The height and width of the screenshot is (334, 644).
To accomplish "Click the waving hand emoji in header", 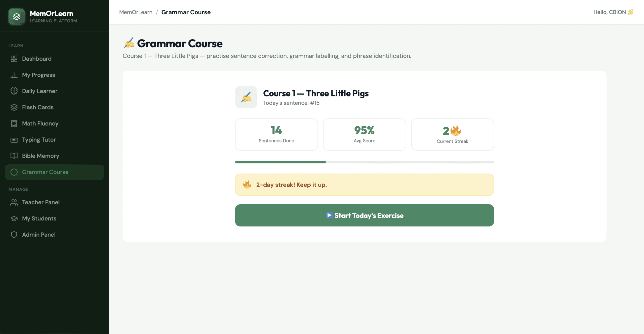I will pos(631,12).
